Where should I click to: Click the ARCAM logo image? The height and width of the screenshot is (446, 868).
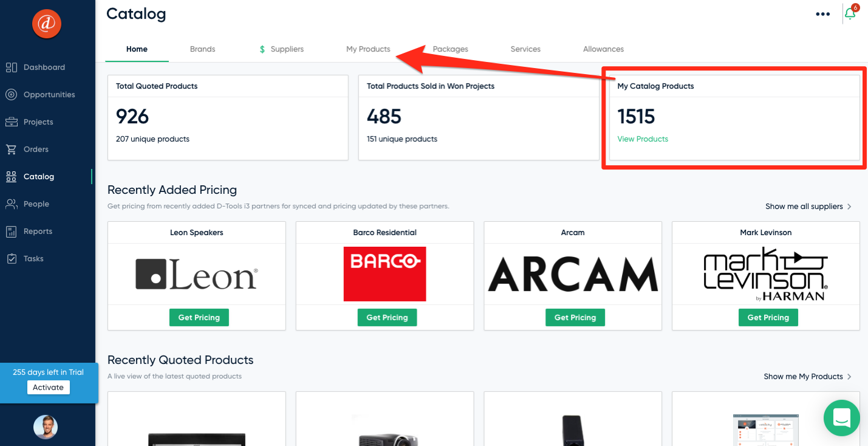coord(573,274)
